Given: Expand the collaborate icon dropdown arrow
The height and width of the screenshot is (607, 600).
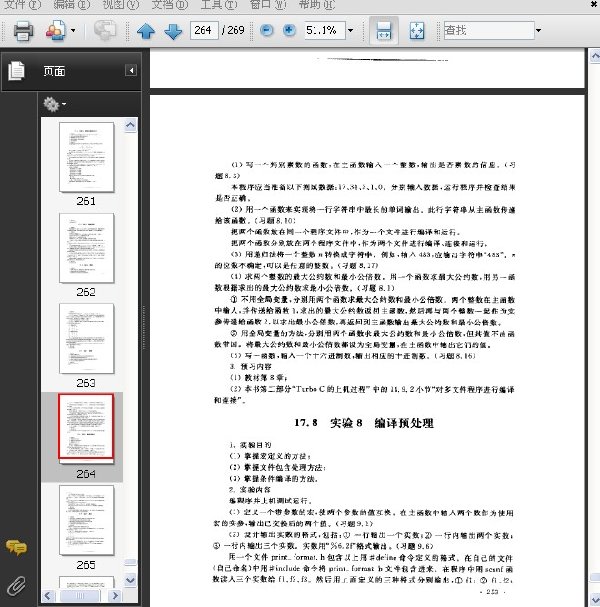Looking at the screenshot, I should pos(73,30).
